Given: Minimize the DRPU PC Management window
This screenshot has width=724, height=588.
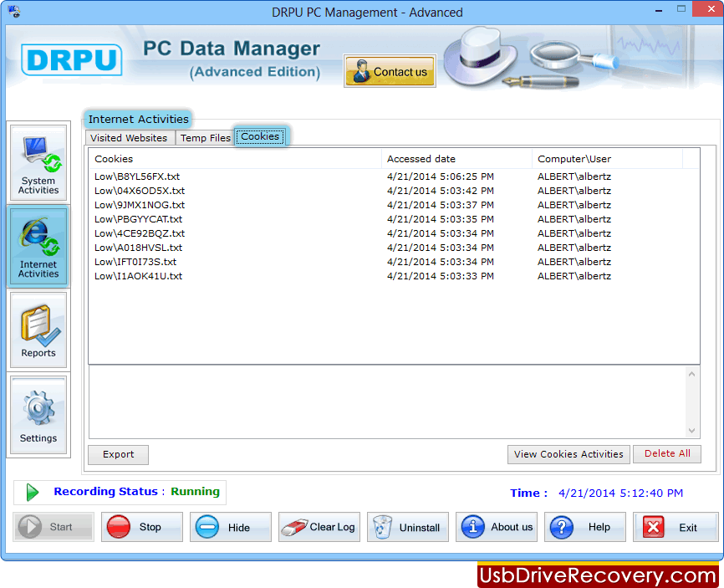Looking at the screenshot, I should (659, 10).
